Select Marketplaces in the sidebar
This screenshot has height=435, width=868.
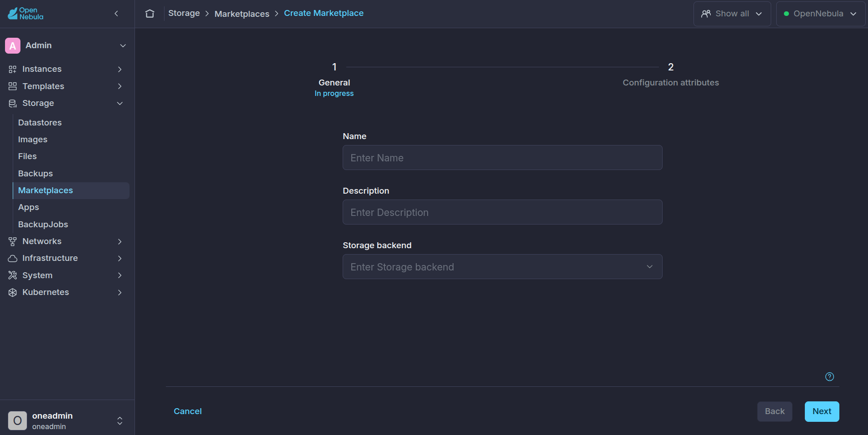pyautogui.click(x=71, y=190)
